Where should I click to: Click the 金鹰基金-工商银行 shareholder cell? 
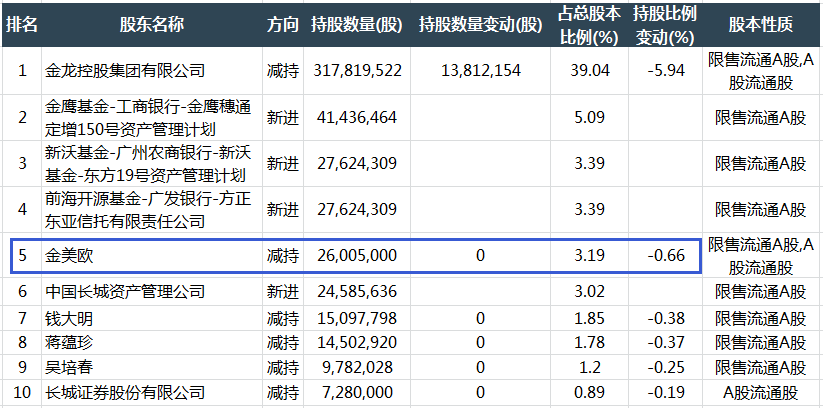click(152, 118)
